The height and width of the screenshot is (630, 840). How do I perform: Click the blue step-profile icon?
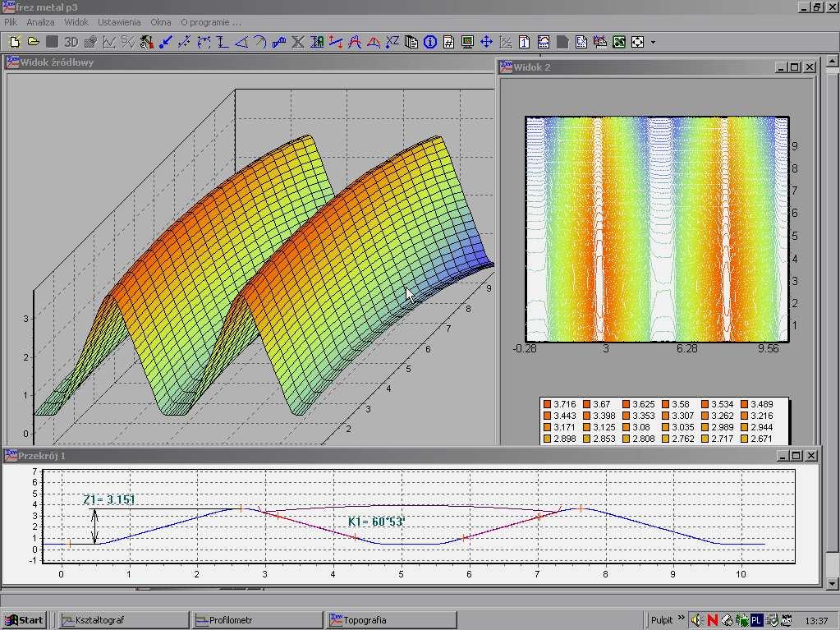(x=279, y=42)
